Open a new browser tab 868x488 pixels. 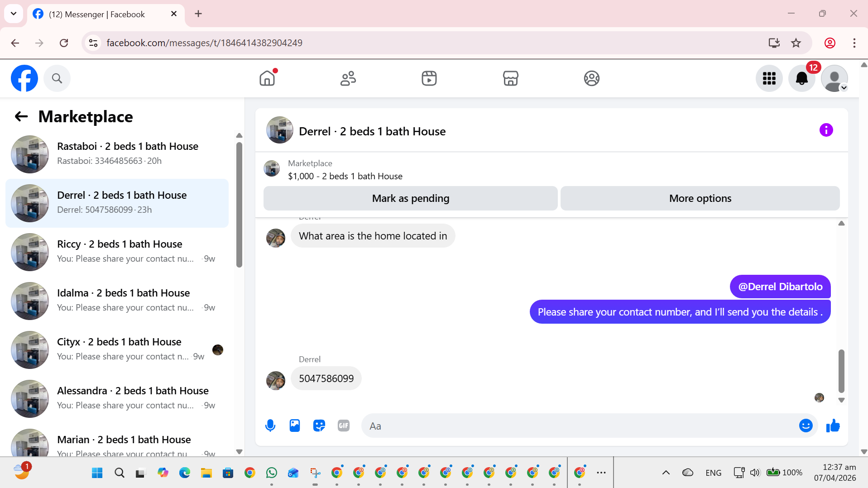[x=198, y=14]
